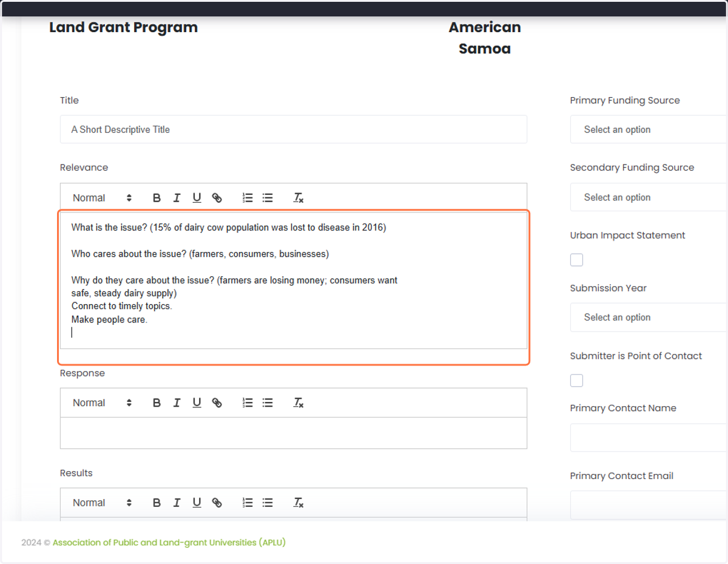Viewport: 728px width, 564px height.
Task: Open the Submission Year dropdown
Action: coord(649,317)
